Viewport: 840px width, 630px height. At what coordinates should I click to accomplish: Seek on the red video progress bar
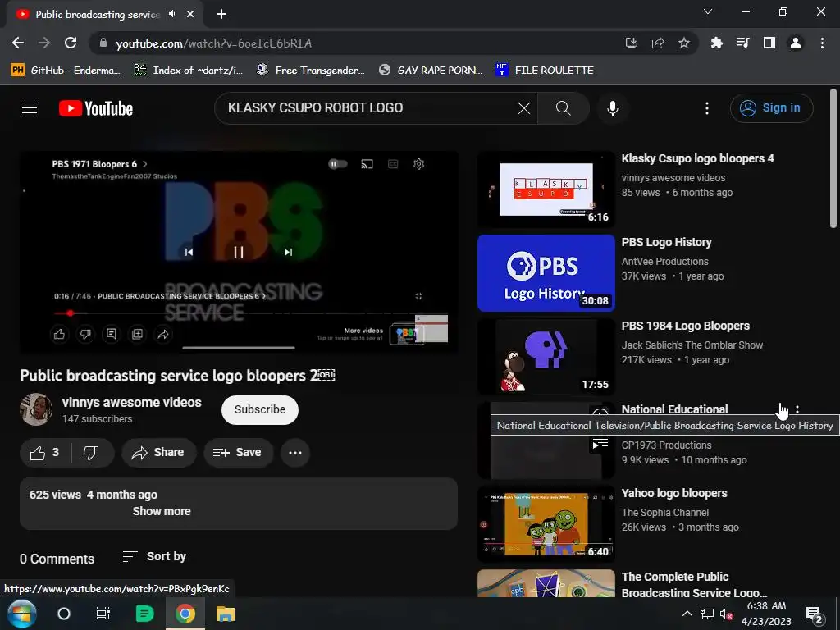click(250, 313)
